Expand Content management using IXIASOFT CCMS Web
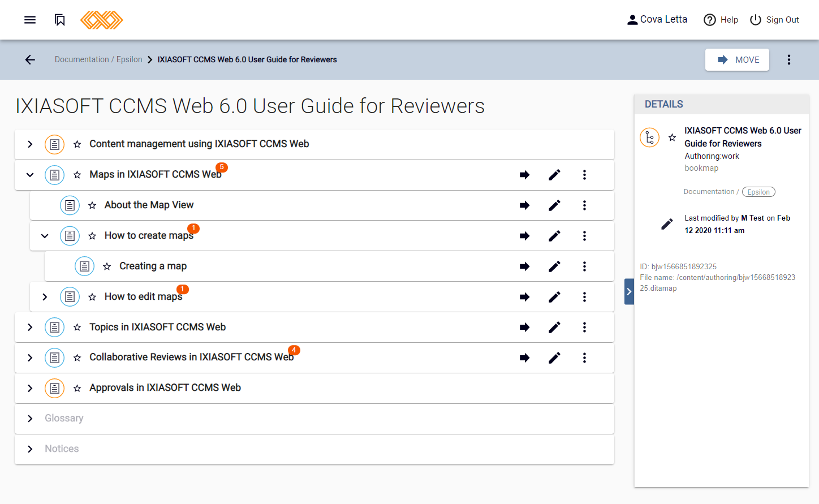 (30, 144)
